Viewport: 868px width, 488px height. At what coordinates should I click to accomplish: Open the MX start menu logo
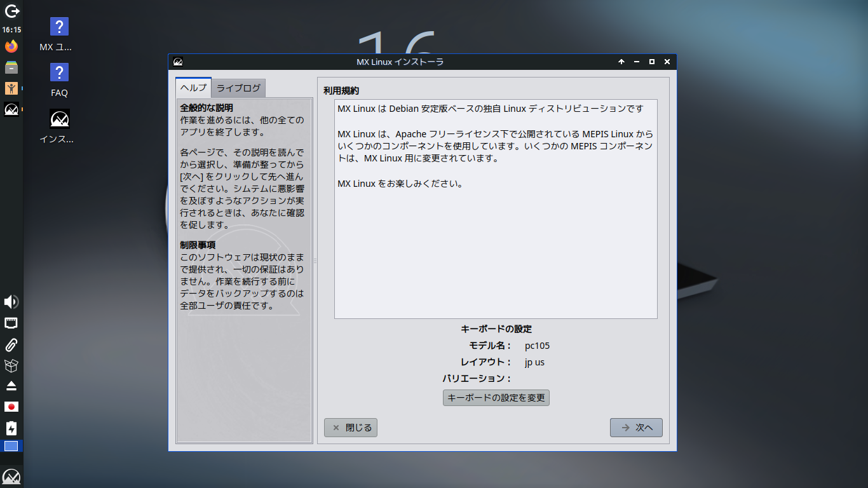pyautogui.click(x=11, y=476)
